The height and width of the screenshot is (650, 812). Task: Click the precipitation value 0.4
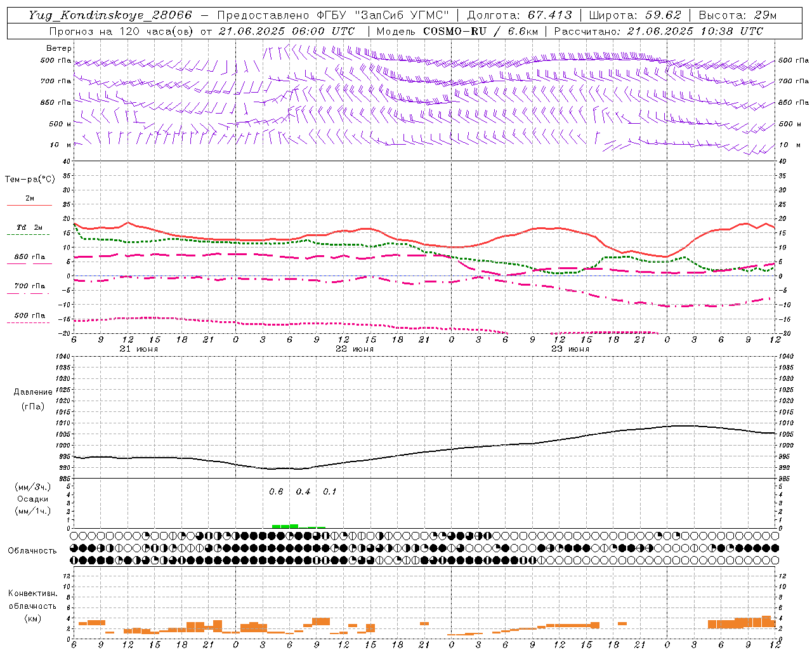(x=303, y=491)
